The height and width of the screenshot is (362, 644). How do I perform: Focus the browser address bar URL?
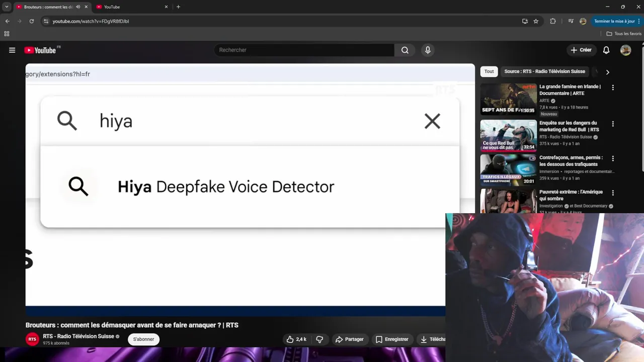[x=91, y=21]
